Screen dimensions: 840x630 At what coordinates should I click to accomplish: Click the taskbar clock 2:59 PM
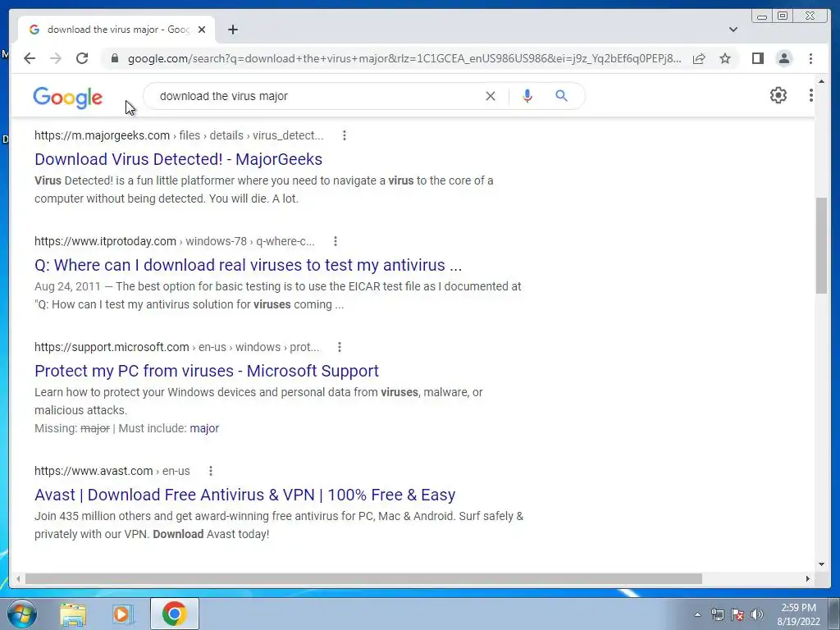[x=798, y=614]
